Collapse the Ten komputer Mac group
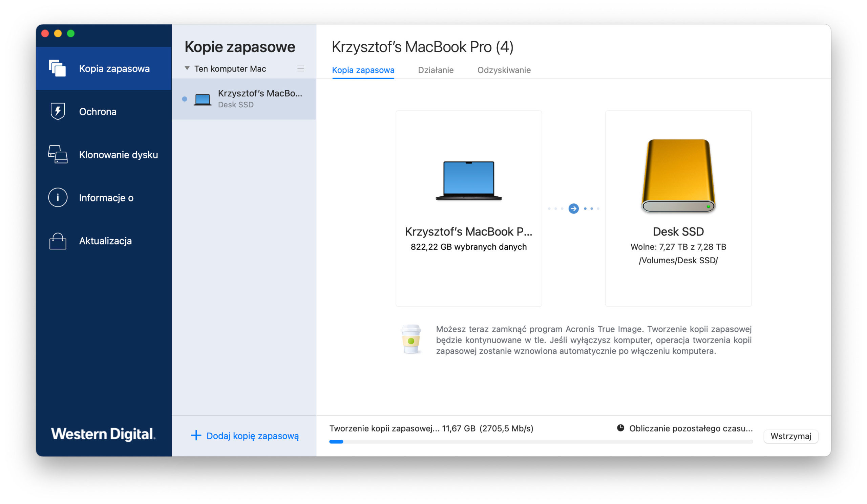The width and height of the screenshot is (867, 504). click(187, 68)
